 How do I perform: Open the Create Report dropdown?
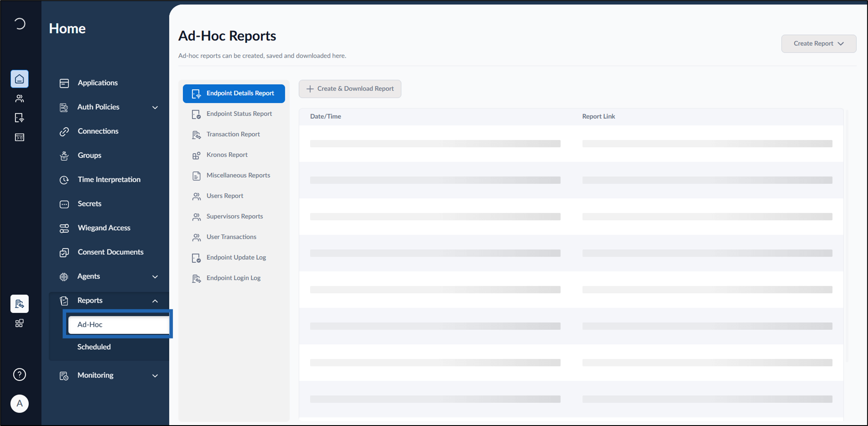click(x=819, y=44)
